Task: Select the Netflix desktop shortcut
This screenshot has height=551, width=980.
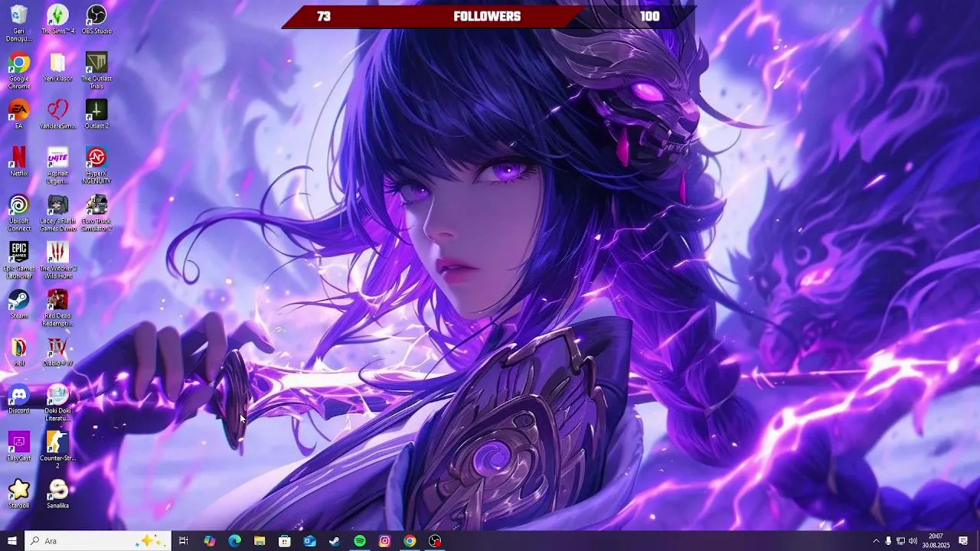Action: 19,161
